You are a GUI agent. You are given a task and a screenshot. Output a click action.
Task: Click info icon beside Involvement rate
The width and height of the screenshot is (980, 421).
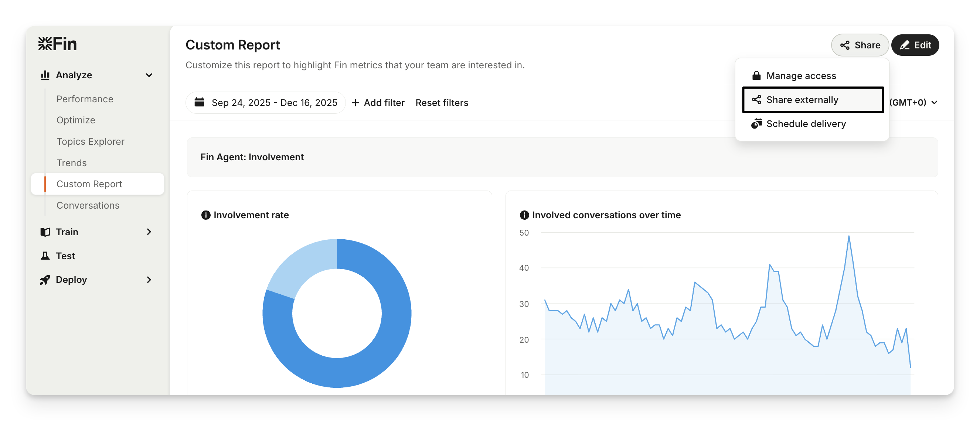206,215
